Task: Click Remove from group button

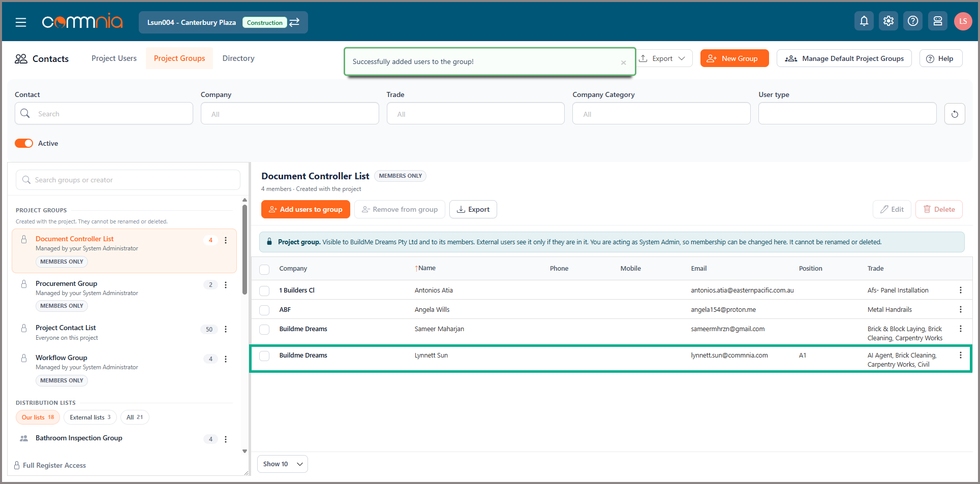Action: click(400, 209)
